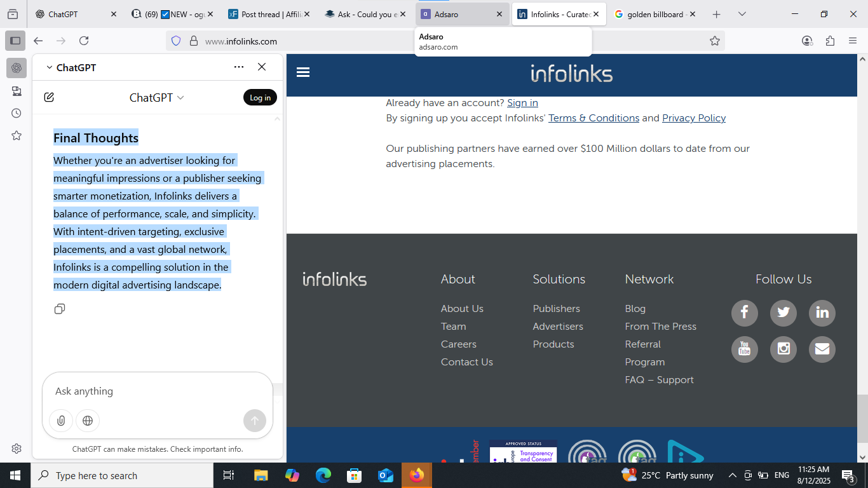
Task: Open Microsoft Edge from the taskbar
Action: click(323, 475)
